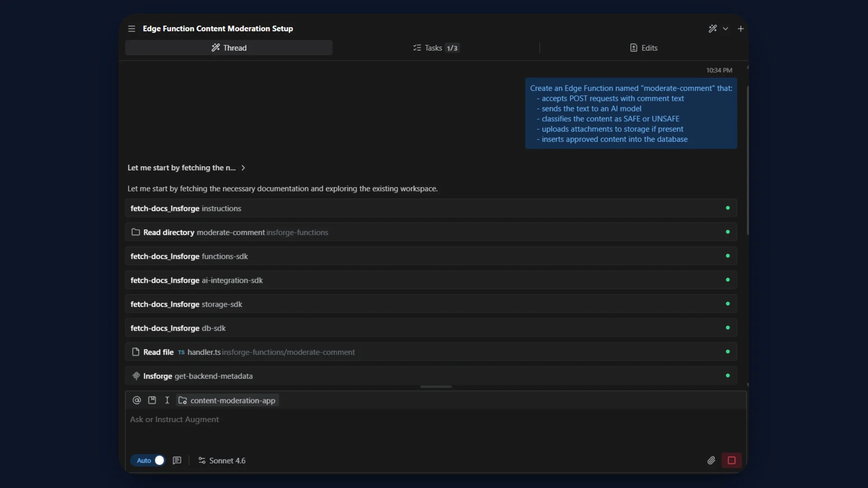Switch to the Tasks 1/3 tab

coord(436,48)
